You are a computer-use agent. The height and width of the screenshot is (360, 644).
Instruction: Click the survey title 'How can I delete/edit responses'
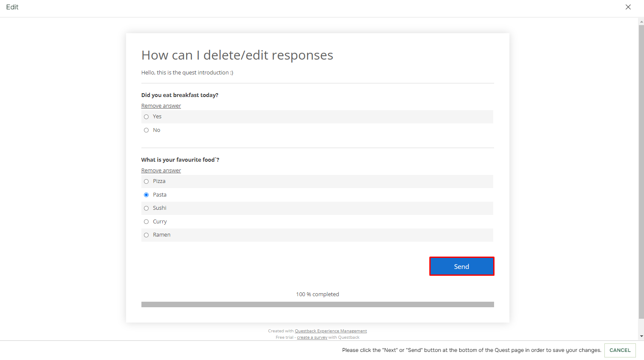237,55
